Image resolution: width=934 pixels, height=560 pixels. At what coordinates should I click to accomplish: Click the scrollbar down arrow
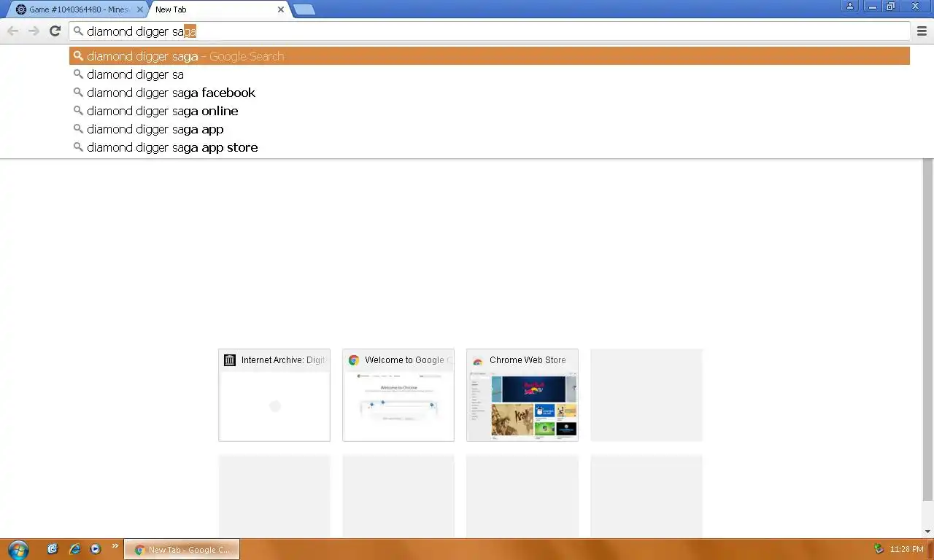(x=927, y=532)
